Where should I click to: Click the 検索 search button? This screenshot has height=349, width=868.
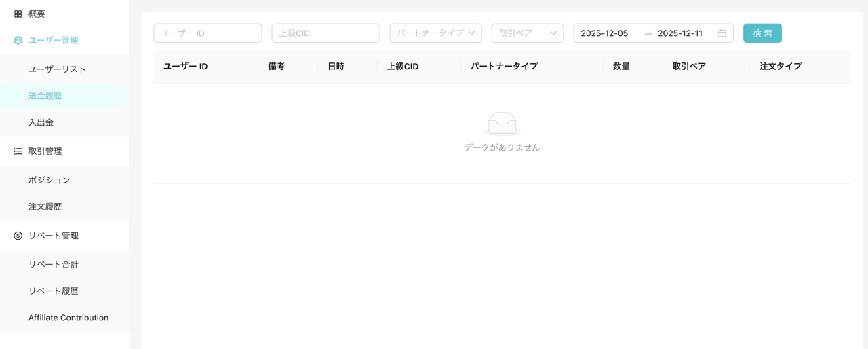tap(762, 33)
